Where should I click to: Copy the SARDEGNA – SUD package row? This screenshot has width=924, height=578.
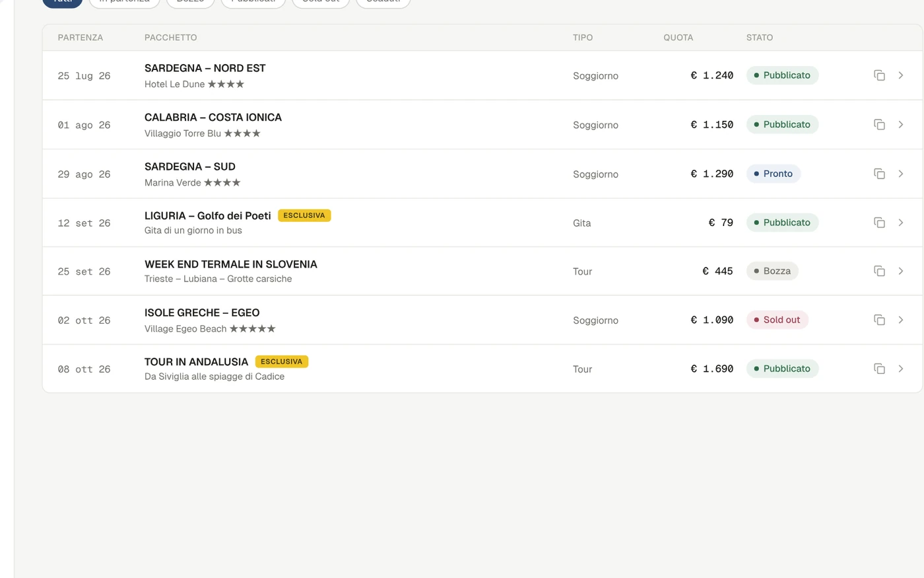[x=879, y=174]
